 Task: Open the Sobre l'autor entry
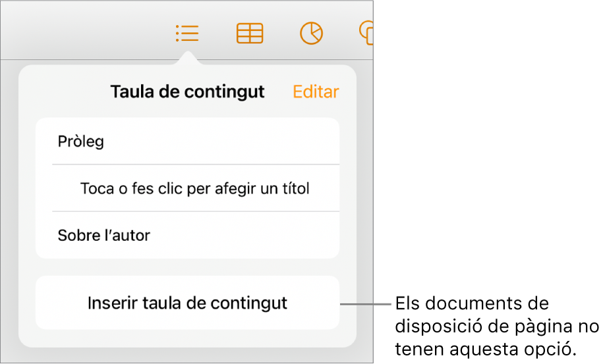point(188,236)
